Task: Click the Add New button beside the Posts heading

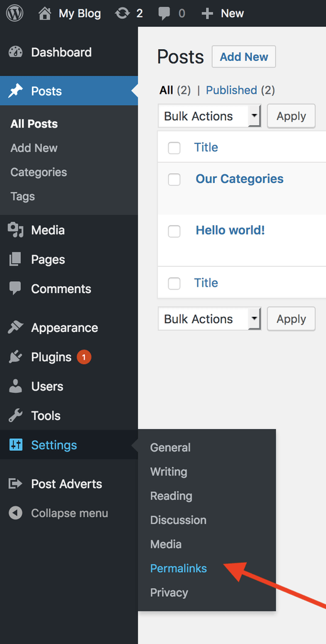Action: tap(244, 57)
